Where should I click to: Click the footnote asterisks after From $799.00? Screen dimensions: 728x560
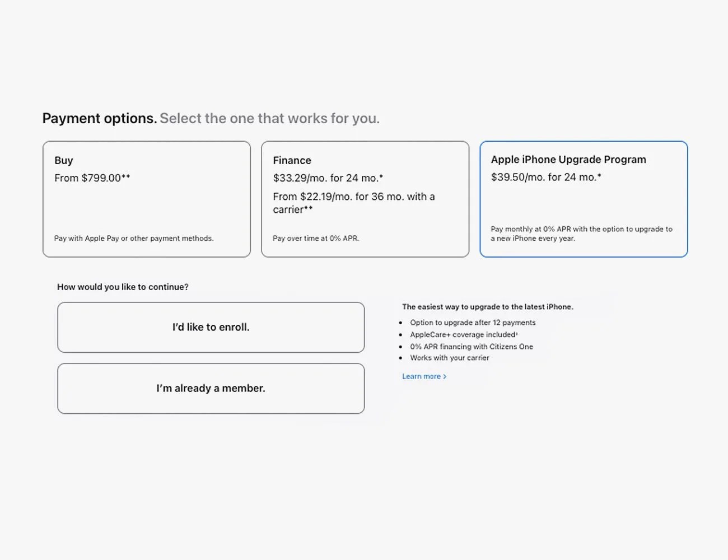126,176
